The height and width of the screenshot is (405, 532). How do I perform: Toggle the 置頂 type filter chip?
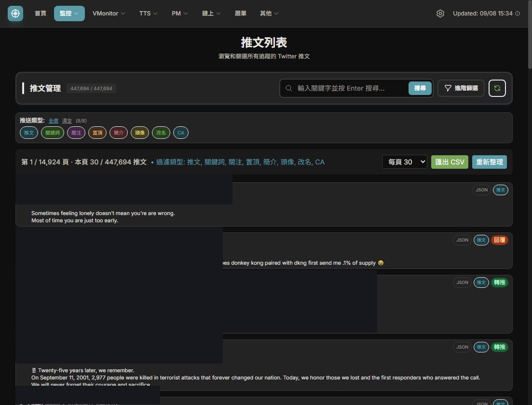(x=97, y=133)
